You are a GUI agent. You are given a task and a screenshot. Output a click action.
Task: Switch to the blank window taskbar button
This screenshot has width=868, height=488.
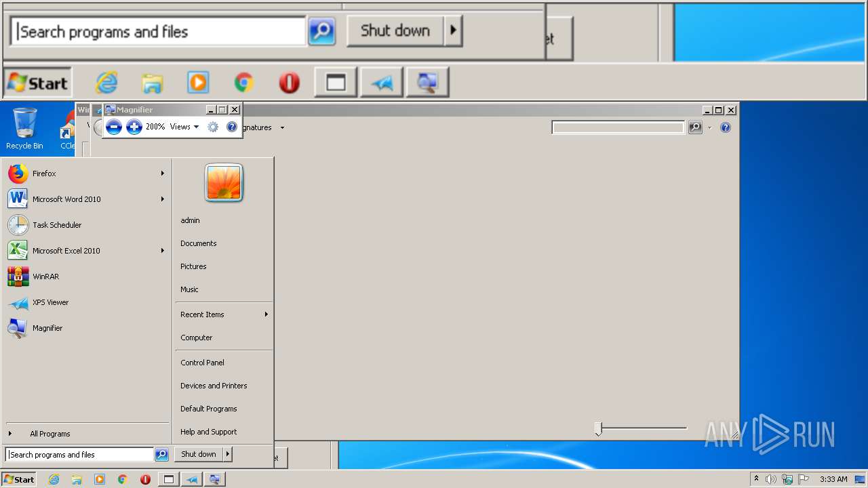pos(169,479)
